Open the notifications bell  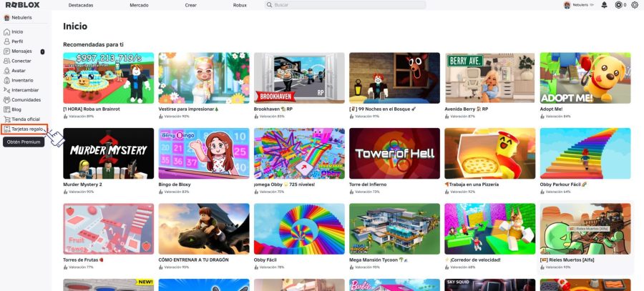pos(604,5)
